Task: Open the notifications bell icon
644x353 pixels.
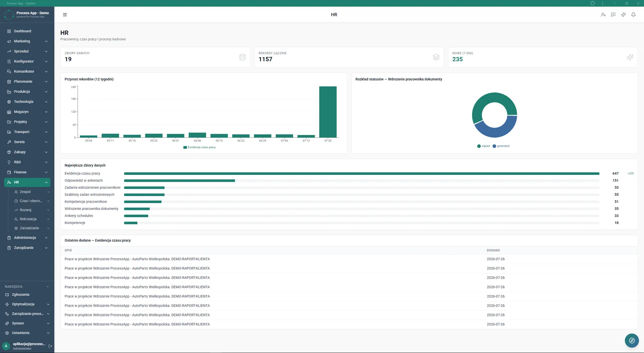Action: tap(634, 15)
